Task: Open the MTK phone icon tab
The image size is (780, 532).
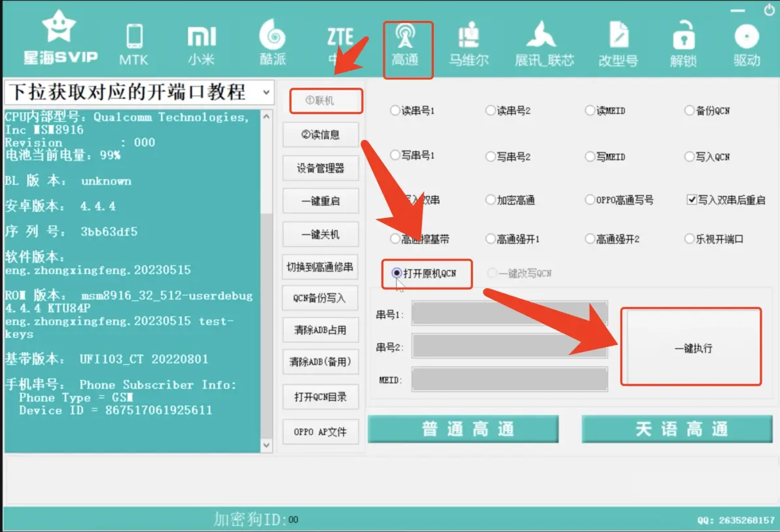Action: pyautogui.click(x=134, y=43)
